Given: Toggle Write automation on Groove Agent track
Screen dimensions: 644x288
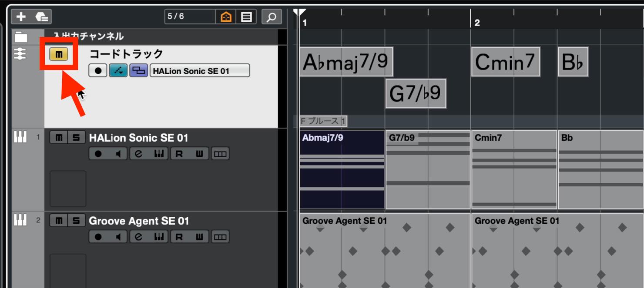Looking at the screenshot, I should (199, 237).
